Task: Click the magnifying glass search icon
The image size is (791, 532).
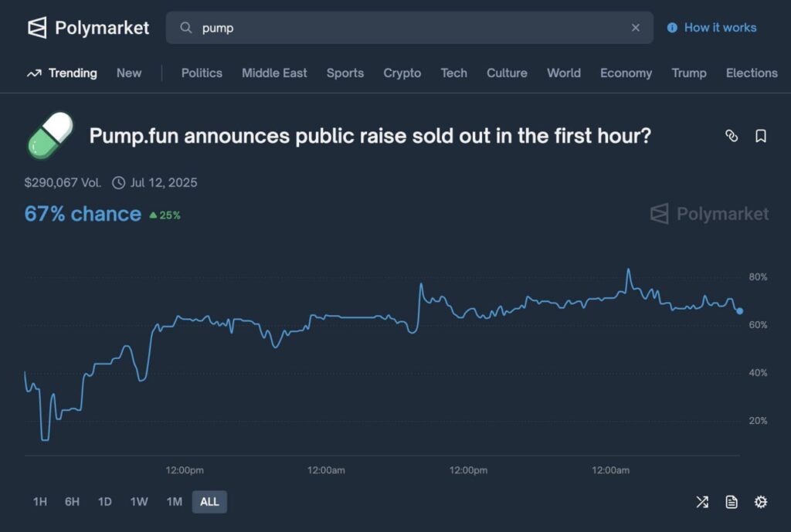Action: click(185, 28)
